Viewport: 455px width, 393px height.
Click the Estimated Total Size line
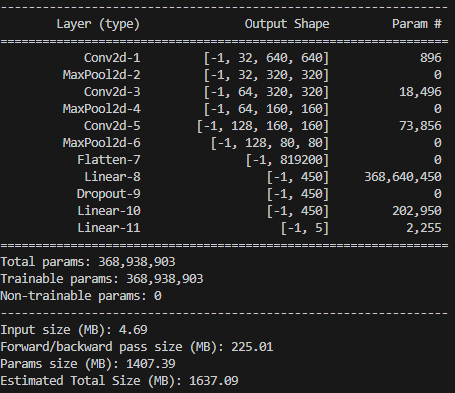pyautogui.click(x=120, y=381)
